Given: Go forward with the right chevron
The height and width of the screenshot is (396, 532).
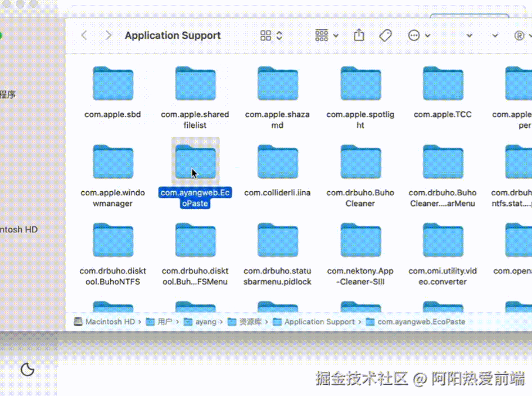Looking at the screenshot, I should [x=108, y=35].
